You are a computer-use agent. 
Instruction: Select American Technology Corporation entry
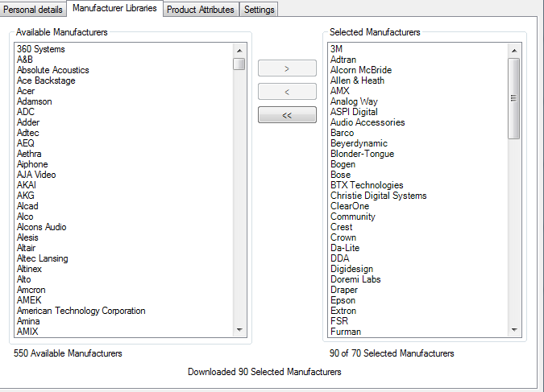pos(81,311)
